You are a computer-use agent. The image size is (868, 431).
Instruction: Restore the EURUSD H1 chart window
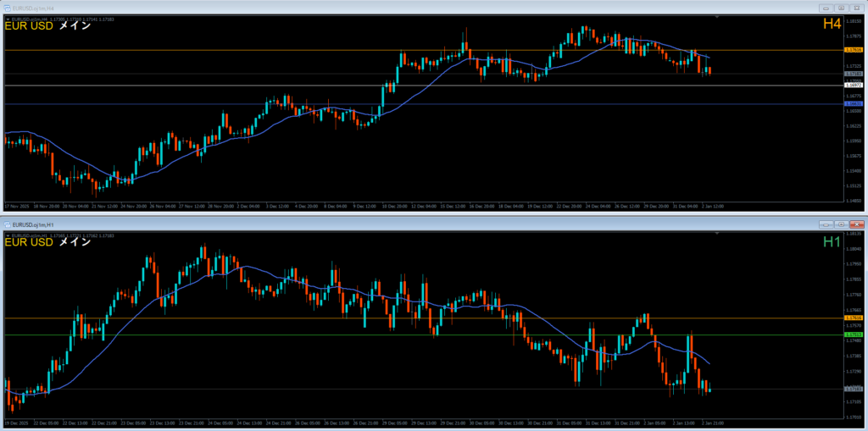click(841, 224)
